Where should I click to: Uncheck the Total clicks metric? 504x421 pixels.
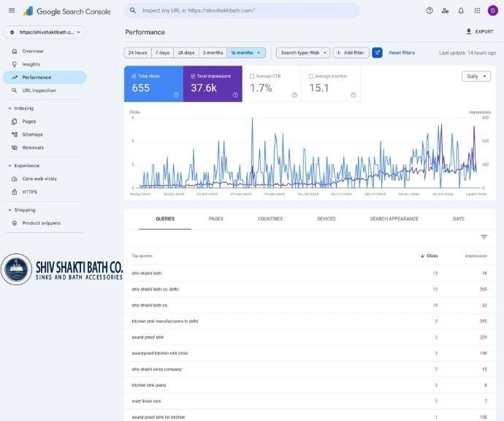pos(134,76)
